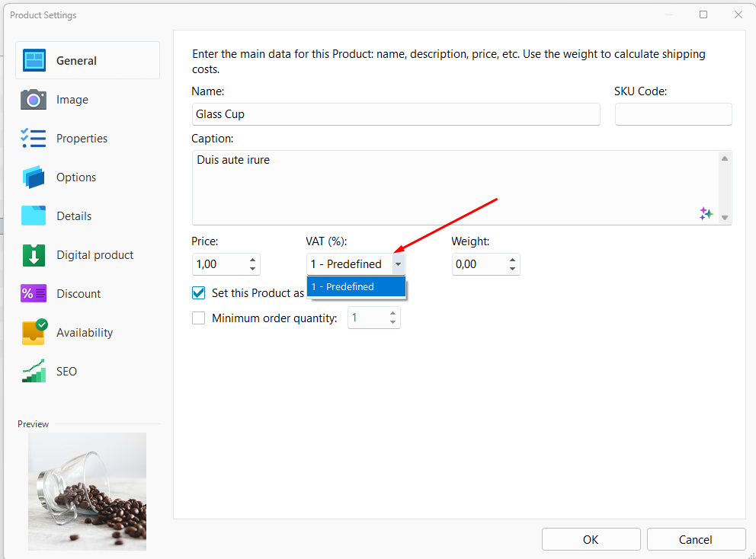The width and height of the screenshot is (756, 559).
Task: Confirm settings with the OK button
Action: pyautogui.click(x=591, y=539)
